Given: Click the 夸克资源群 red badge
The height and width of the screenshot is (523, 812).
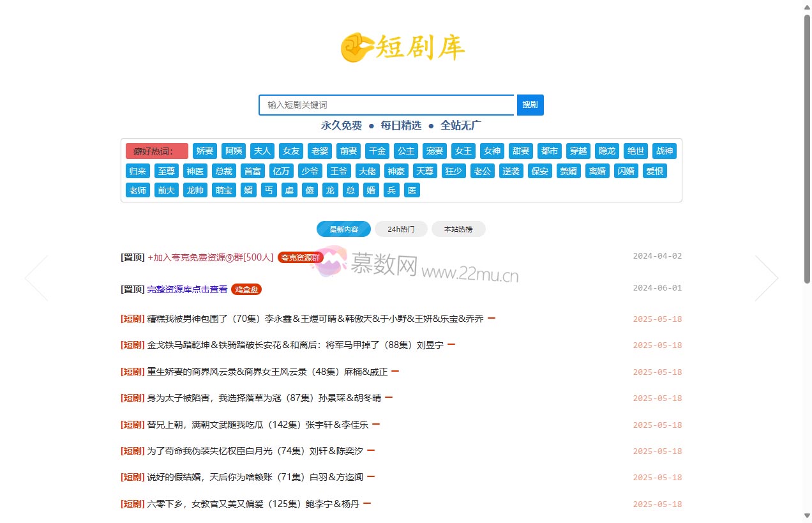Looking at the screenshot, I should point(300,257).
